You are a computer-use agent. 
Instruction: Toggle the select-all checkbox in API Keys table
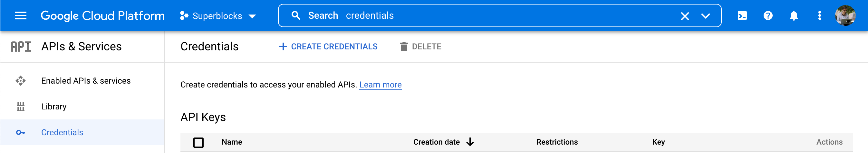pyautogui.click(x=198, y=143)
